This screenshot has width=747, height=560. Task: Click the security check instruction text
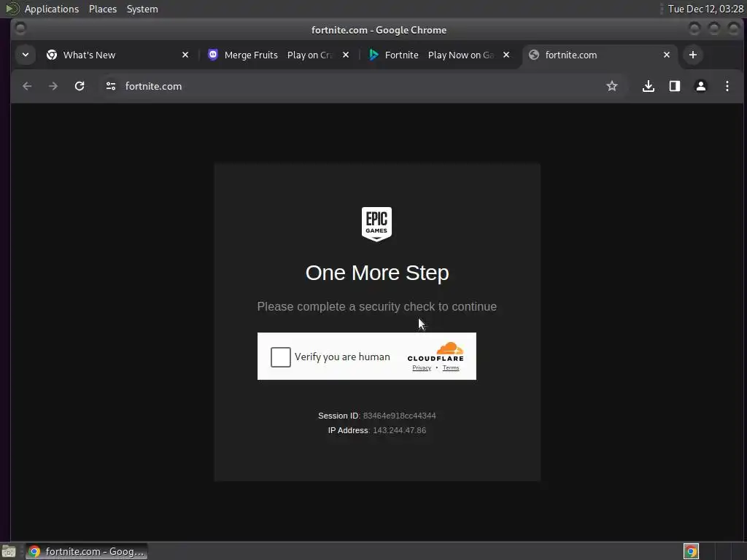click(377, 307)
